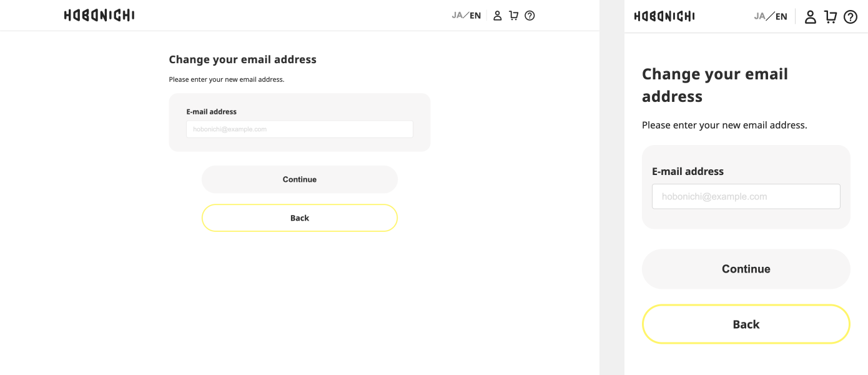868x375 pixels.
Task: Focus the email address field in mobile layout
Action: pyautogui.click(x=746, y=196)
